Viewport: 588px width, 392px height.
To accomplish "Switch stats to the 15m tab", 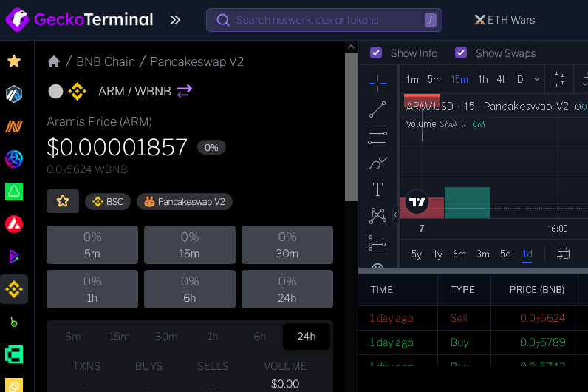I will tap(119, 337).
